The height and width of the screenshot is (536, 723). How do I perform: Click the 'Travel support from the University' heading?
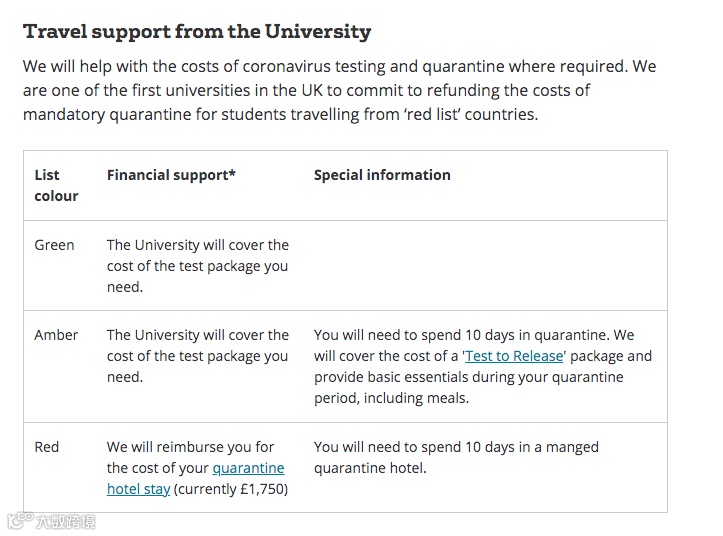tap(197, 31)
